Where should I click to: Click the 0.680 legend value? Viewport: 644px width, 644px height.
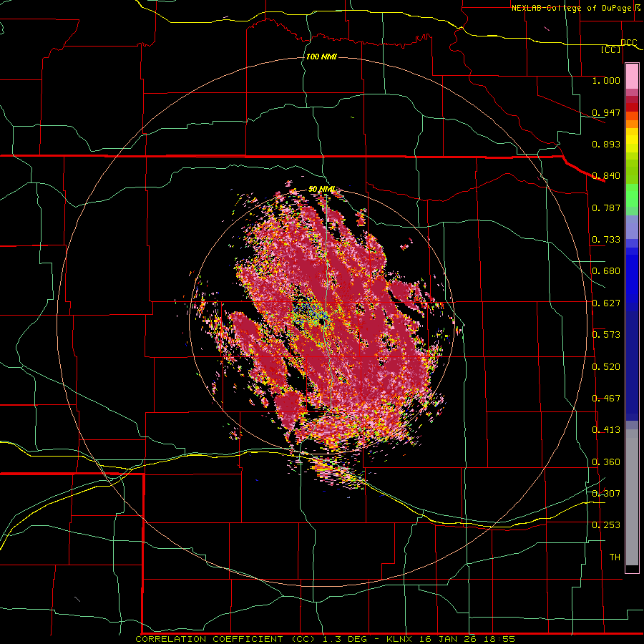tap(606, 271)
